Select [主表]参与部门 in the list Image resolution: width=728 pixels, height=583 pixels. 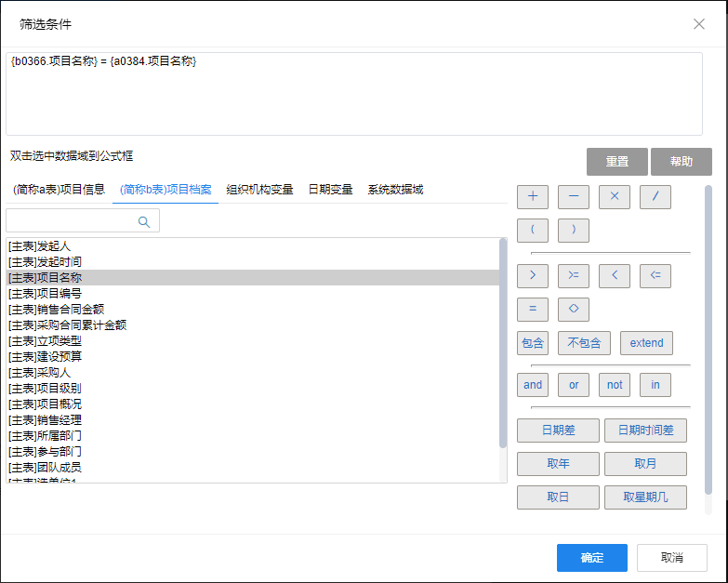point(253,451)
